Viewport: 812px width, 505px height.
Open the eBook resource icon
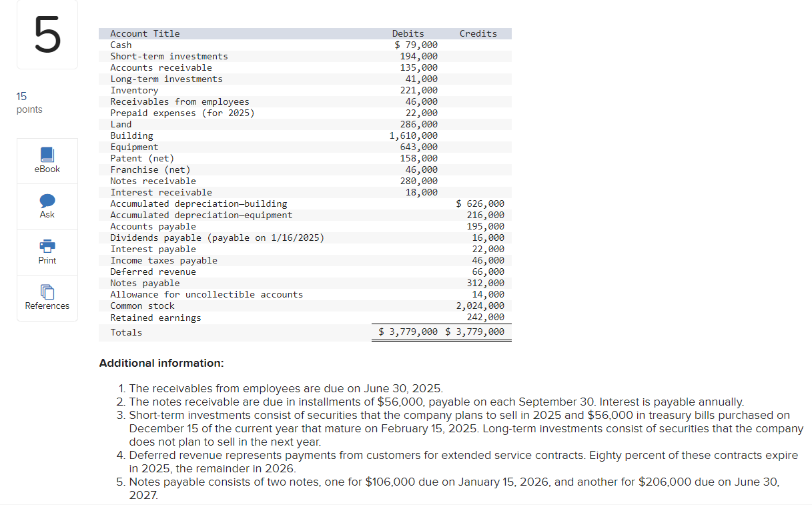click(x=47, y=155)
